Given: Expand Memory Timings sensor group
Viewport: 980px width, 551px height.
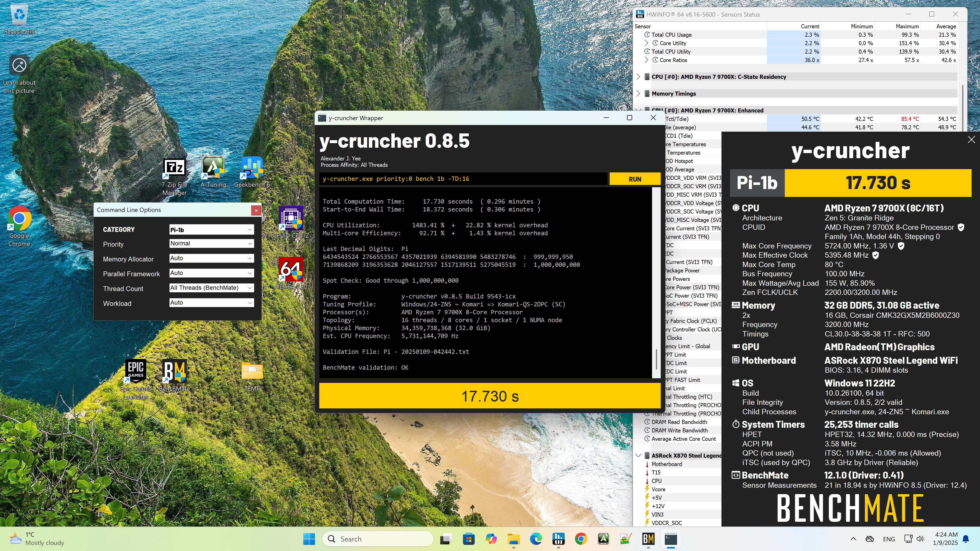Looking at the screenshot, I should tap(638, 93).
